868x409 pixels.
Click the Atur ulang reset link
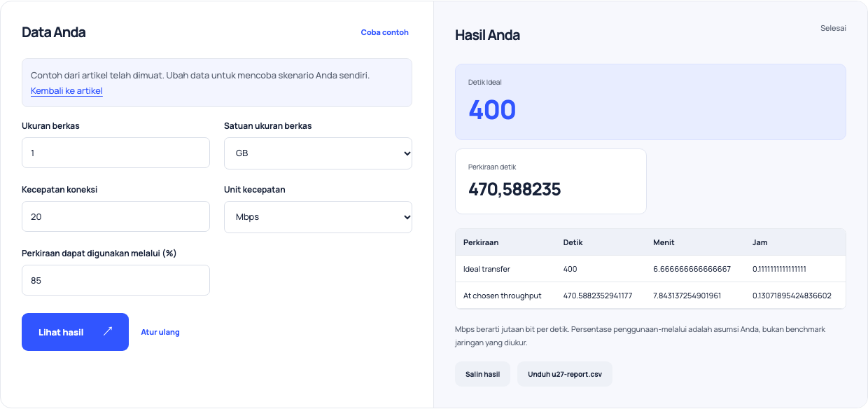160,332
